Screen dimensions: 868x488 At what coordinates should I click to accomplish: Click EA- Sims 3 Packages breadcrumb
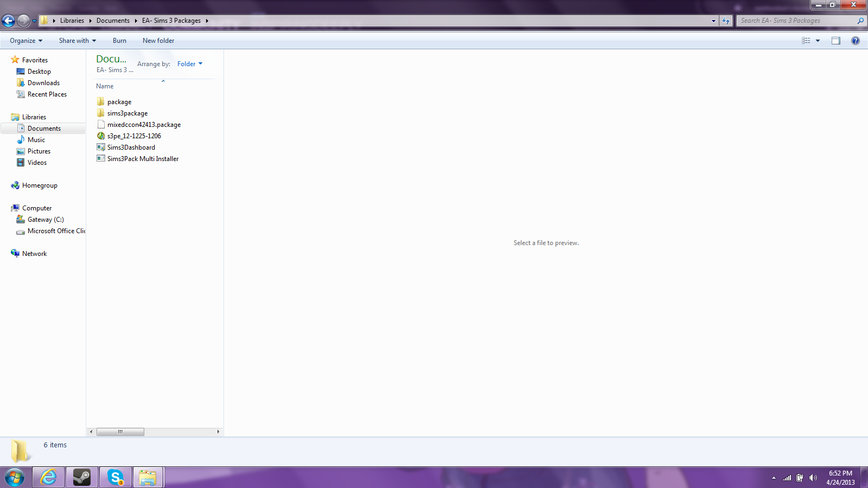pos(171,21)
